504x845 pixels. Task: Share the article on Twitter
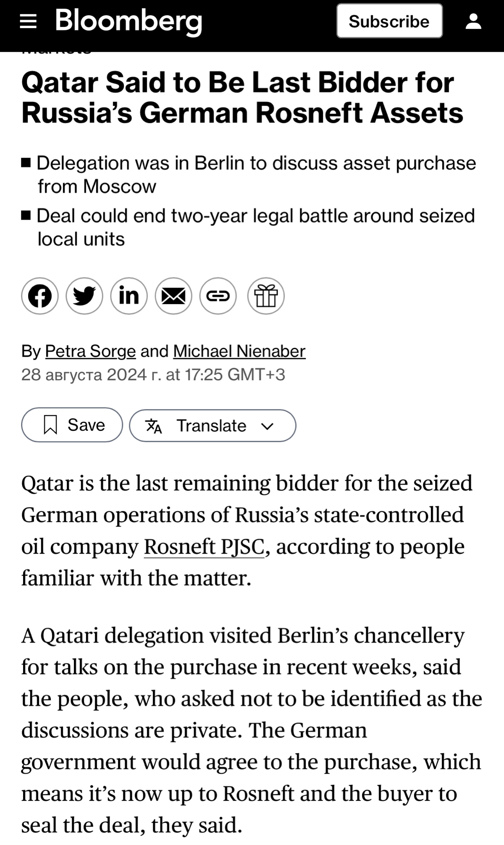(x=85, y=296)
